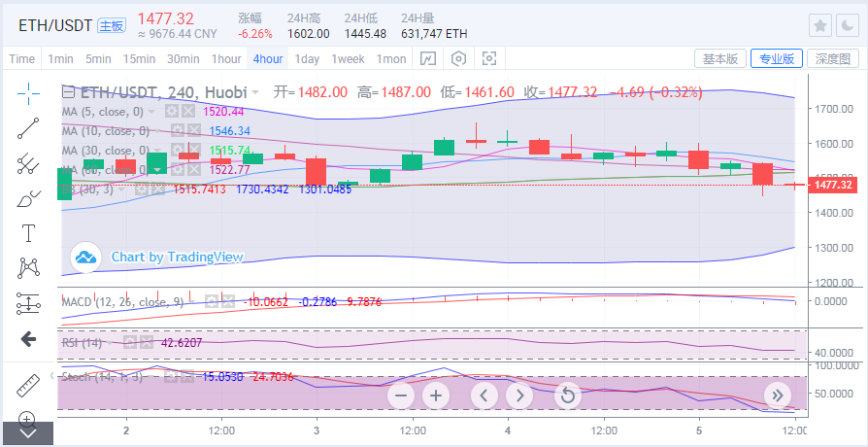Expand the Stoch (14, 1, 3) dropdown arrow
The image size is (868, 447).
[x=151, y=377]
